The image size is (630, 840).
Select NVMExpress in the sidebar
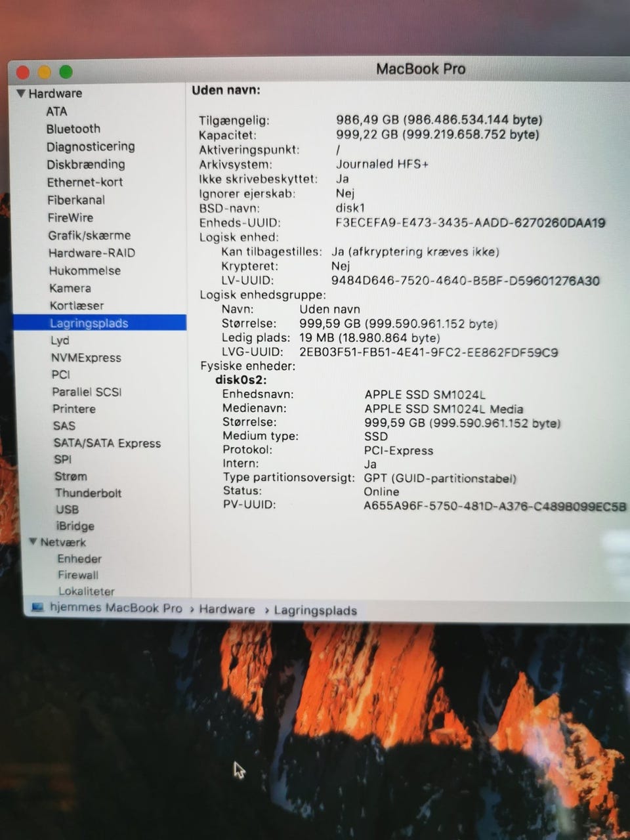(86, 358)
